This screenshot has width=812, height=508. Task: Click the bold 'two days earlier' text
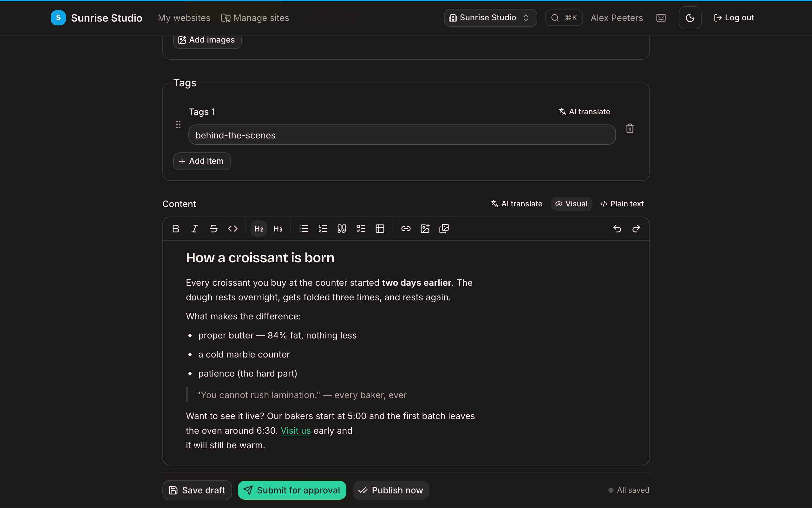(416, 283)
